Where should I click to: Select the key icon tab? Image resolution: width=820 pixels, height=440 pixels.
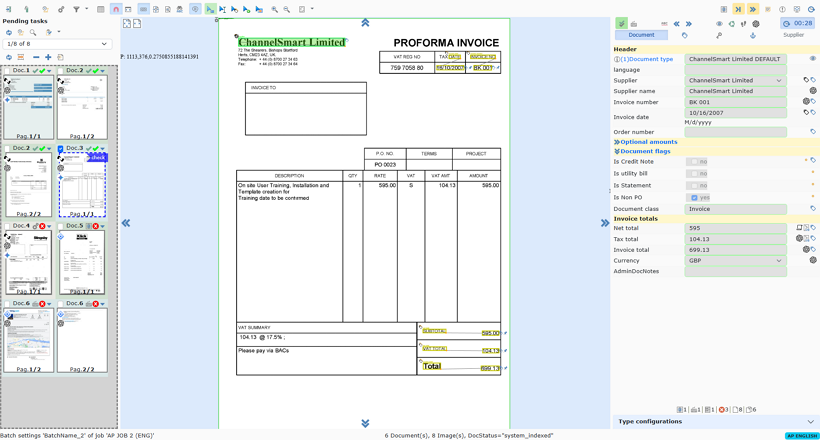point(719,35)
